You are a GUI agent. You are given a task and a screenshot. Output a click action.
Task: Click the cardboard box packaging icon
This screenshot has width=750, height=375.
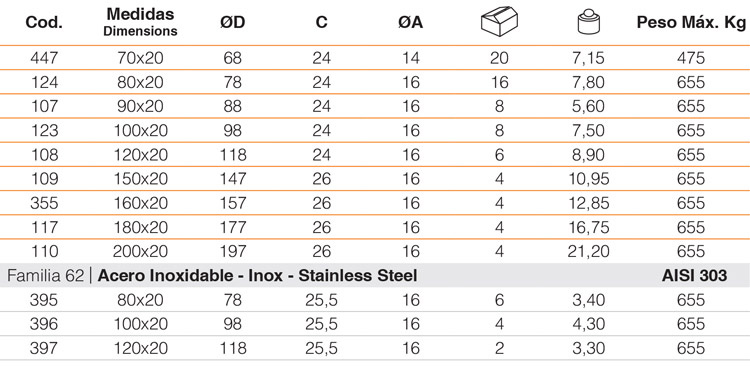[499, 22]
